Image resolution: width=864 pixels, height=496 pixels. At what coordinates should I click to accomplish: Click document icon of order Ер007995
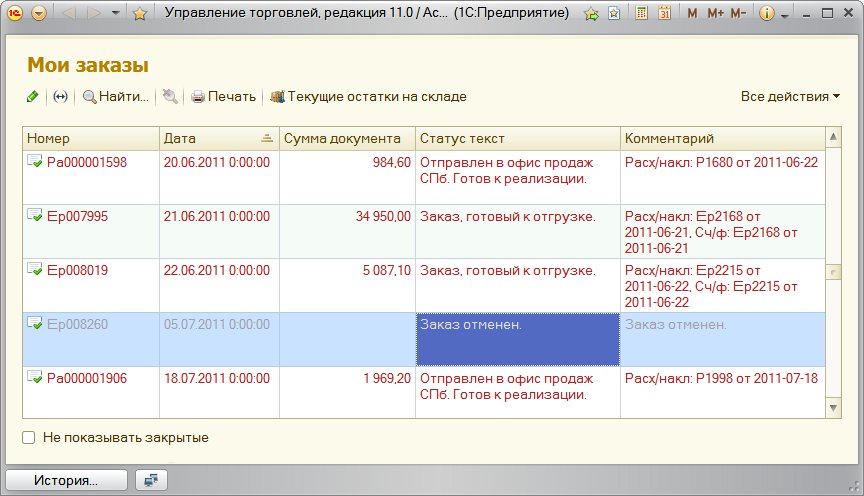coord(35,215)
